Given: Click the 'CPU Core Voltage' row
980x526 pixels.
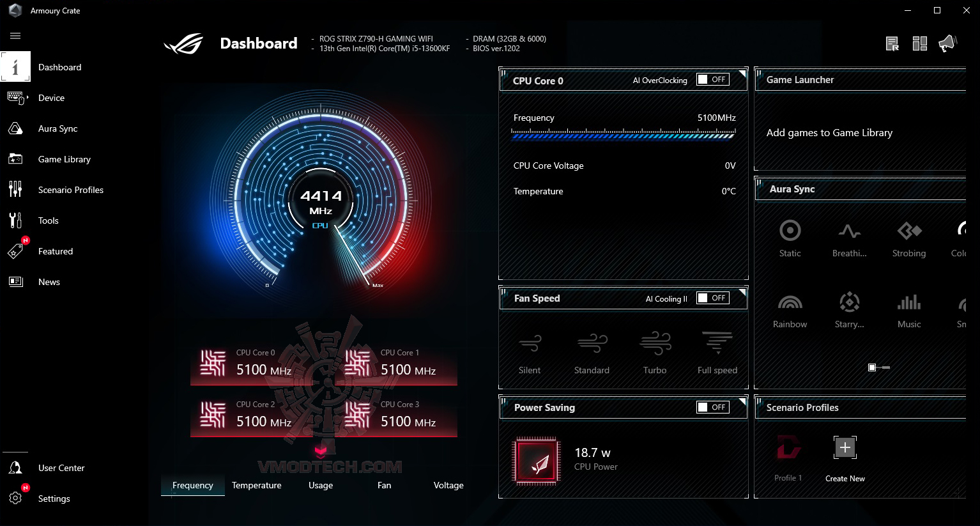Looking at the screenshot, I should (625, 166).
